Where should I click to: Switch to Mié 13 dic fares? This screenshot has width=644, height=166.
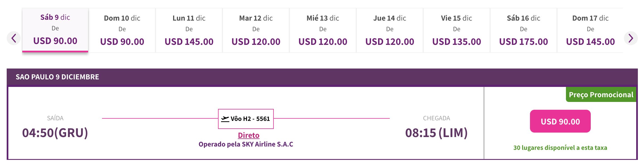tap(323, 30)
